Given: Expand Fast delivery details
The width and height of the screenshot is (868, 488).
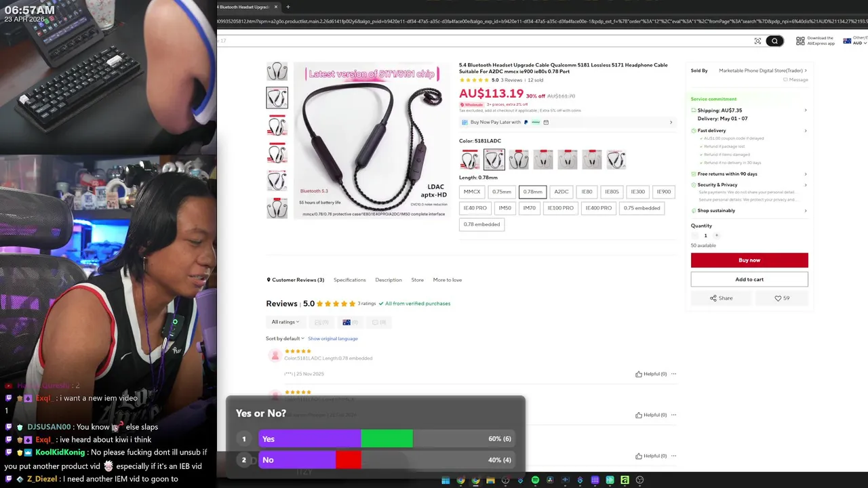Looking at the screenshot, I should coord(806,131).
